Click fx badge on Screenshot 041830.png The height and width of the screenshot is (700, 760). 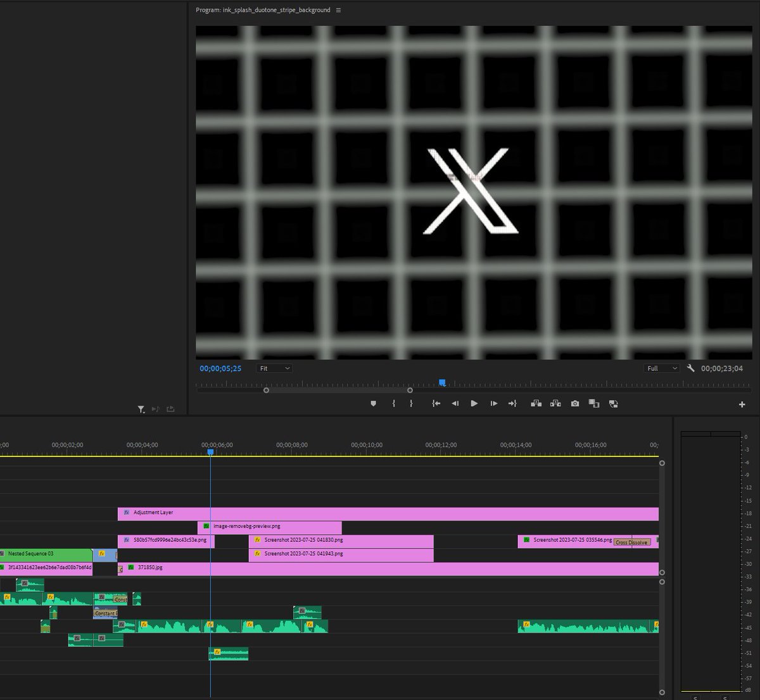257,540
